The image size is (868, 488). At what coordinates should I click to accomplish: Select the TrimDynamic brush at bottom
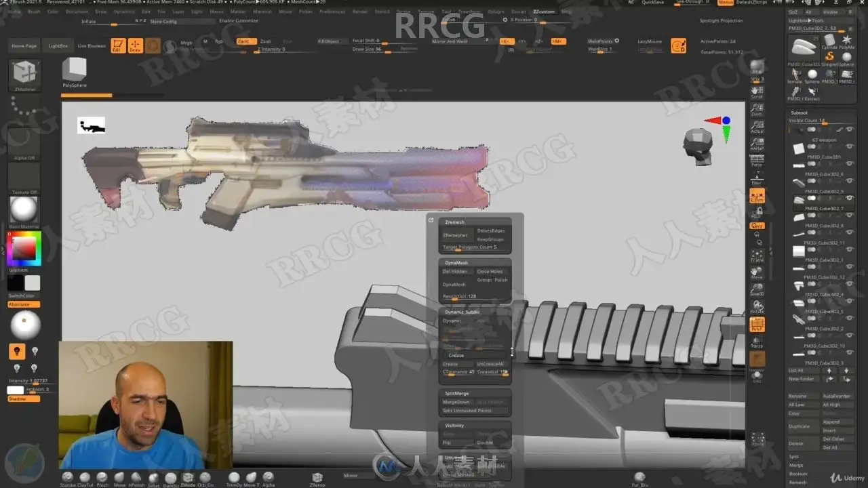click(x=234, y=479)
